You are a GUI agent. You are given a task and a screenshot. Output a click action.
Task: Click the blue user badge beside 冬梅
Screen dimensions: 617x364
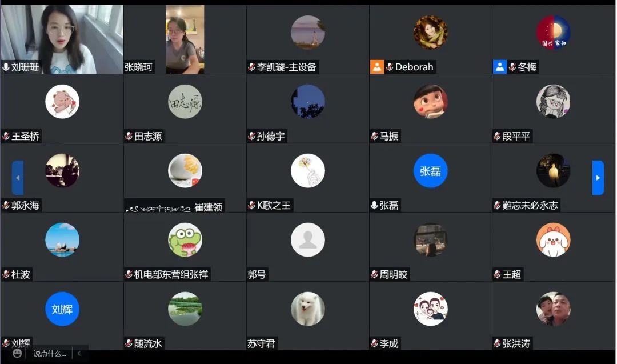point(499,67)
